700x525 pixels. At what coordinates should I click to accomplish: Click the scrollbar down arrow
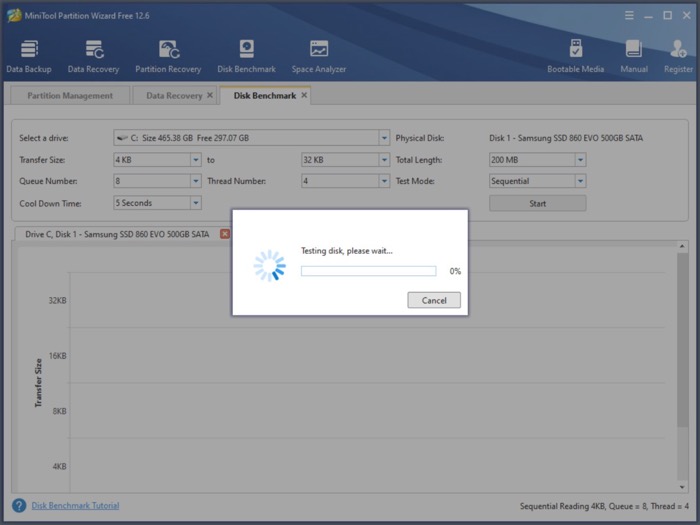pyautogui.click(x=682, y=487)
